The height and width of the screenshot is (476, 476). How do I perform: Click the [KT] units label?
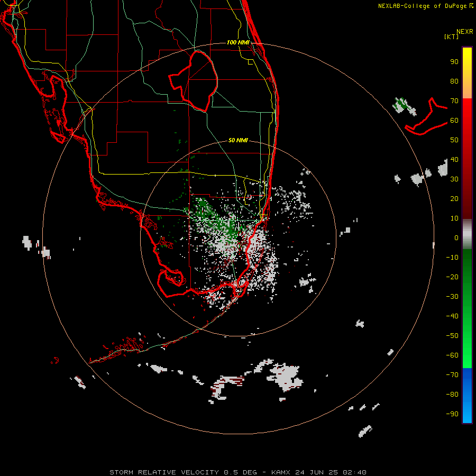452,36
